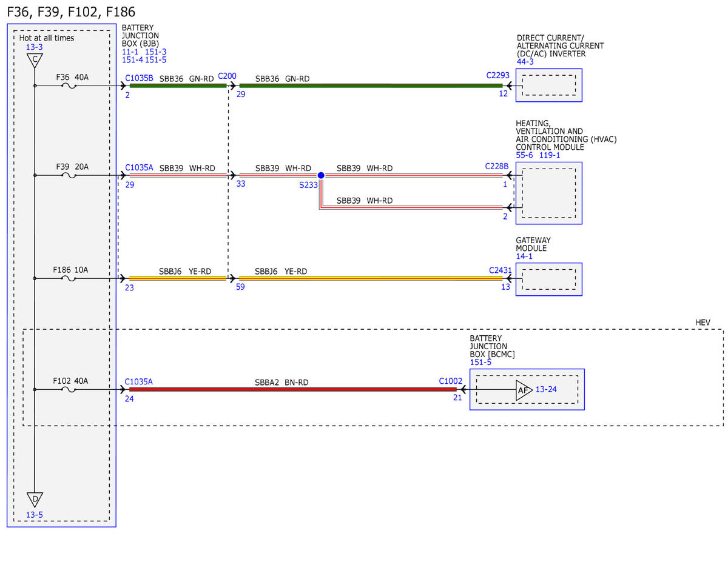This screenshot has width=728, height=562.
Task: Follow the 11-1 reference link
Action: click(130, 52)
